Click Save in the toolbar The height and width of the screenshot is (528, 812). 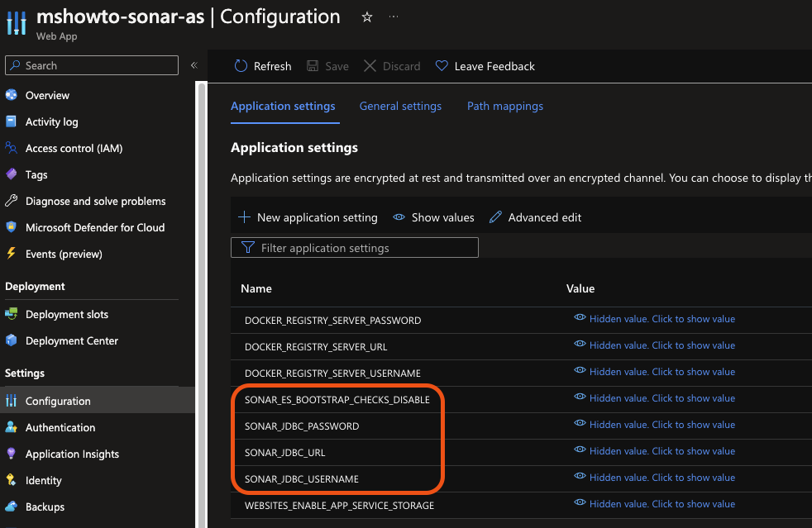(327, 66)
